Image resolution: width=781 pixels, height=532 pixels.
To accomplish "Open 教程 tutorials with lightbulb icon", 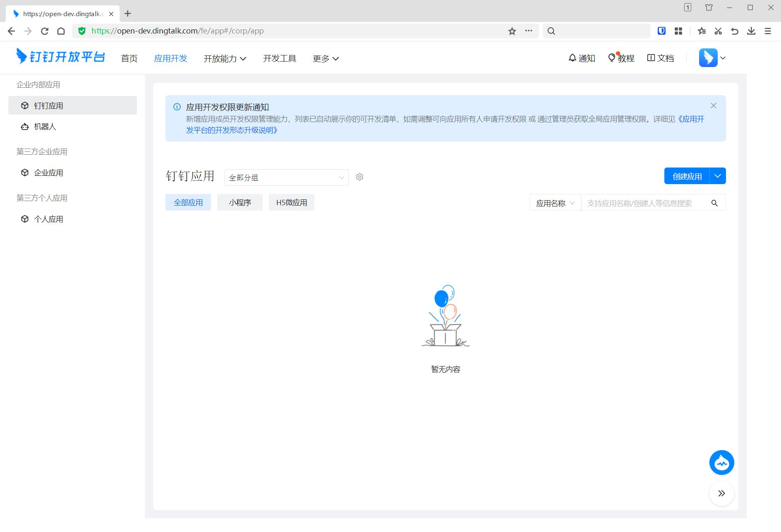I will click(621, 58).
